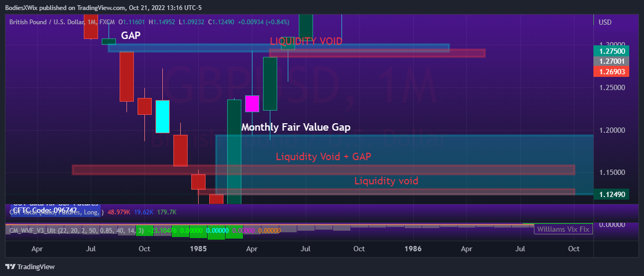Click the 1.25000 price axis level
This screenshot has height=276, width=644.
point(611,87)
